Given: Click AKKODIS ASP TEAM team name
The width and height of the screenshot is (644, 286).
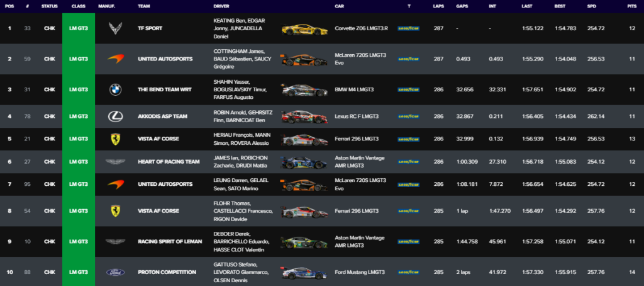Looking at the screenshot, I should pyautogui.click(x=162, y=117).
